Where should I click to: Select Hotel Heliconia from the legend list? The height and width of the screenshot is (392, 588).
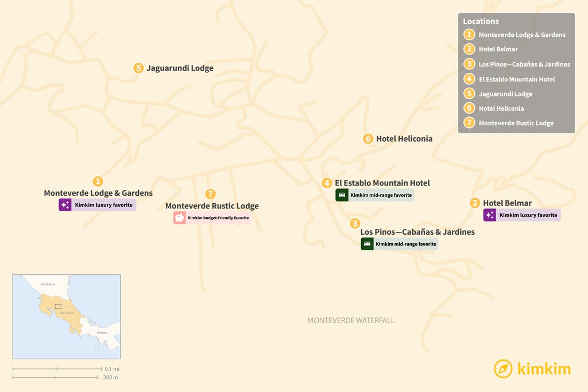pyautogui.click(x=501, y=108)
